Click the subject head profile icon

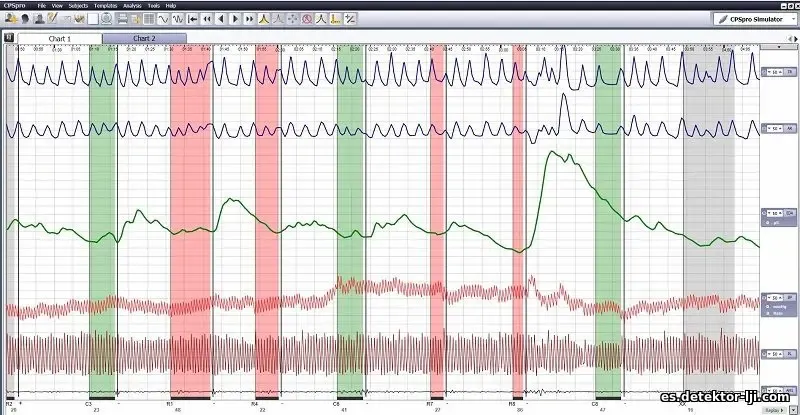[x=25, y=19]
